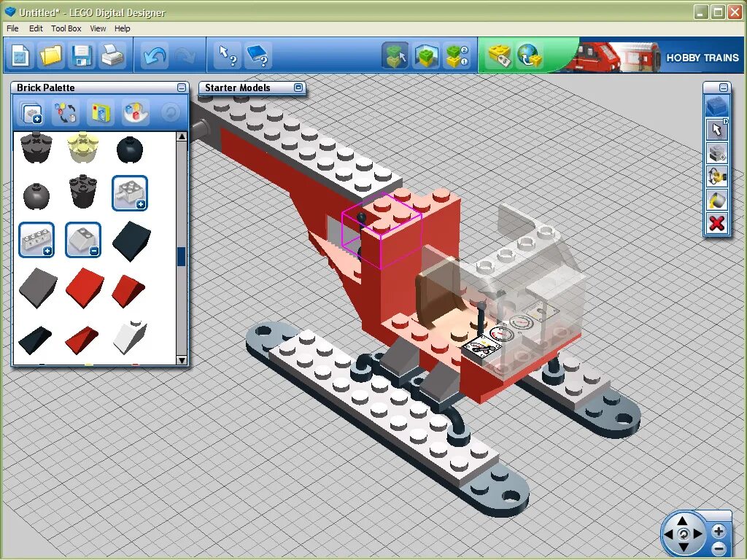The height and width of the screenshot is (560, 747).
Task: Rotate camera right with the arrow
Action: pos(697,534)
